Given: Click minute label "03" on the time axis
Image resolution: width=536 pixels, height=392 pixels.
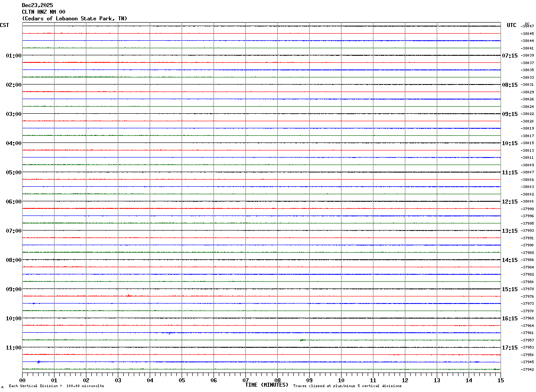Looking at the screenshot, I should click(118, 380).
